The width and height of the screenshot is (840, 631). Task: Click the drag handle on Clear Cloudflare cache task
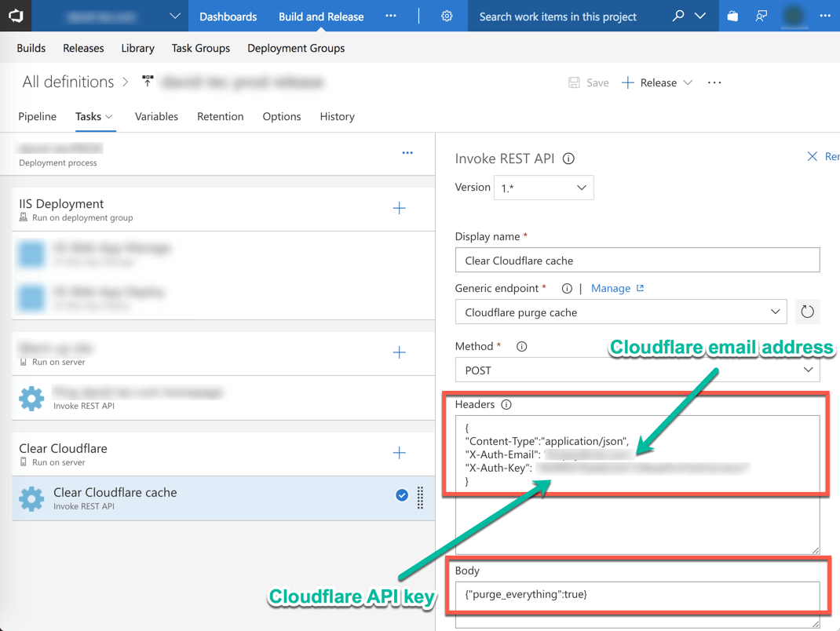pos(421,498)
